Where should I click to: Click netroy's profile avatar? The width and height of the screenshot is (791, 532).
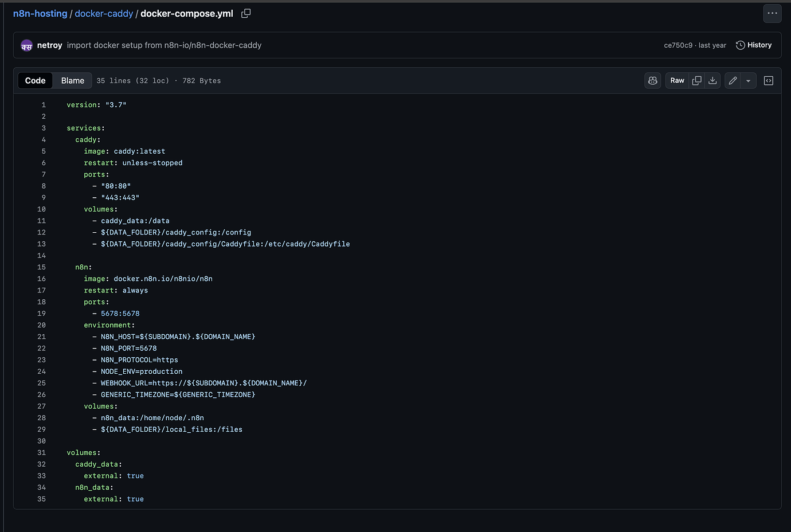click(26, 45)
